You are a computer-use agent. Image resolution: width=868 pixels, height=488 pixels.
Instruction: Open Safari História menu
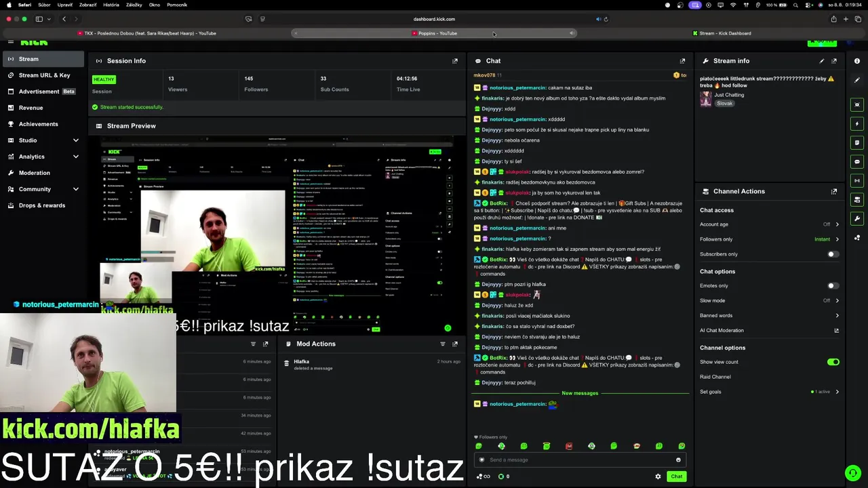(x=111, y=5)
